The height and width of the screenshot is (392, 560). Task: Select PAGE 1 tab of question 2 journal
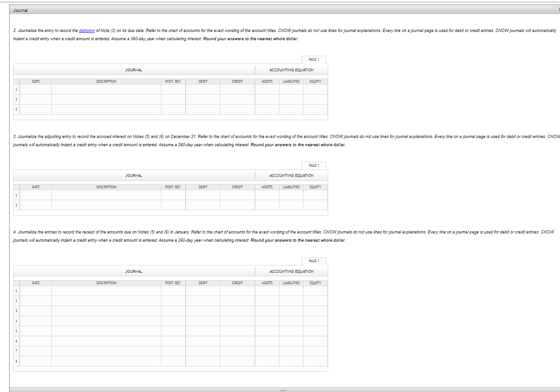click(314, 59)
